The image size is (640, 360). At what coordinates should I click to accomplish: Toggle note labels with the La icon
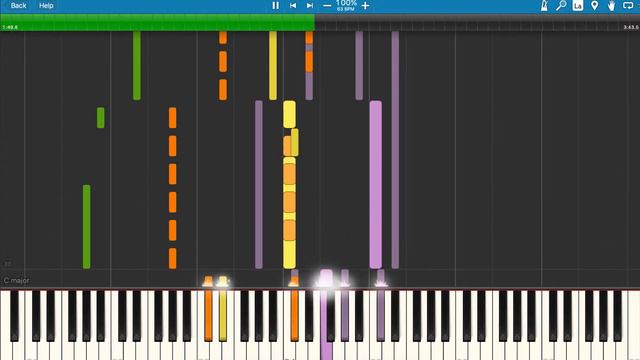(x=578, y=6)
